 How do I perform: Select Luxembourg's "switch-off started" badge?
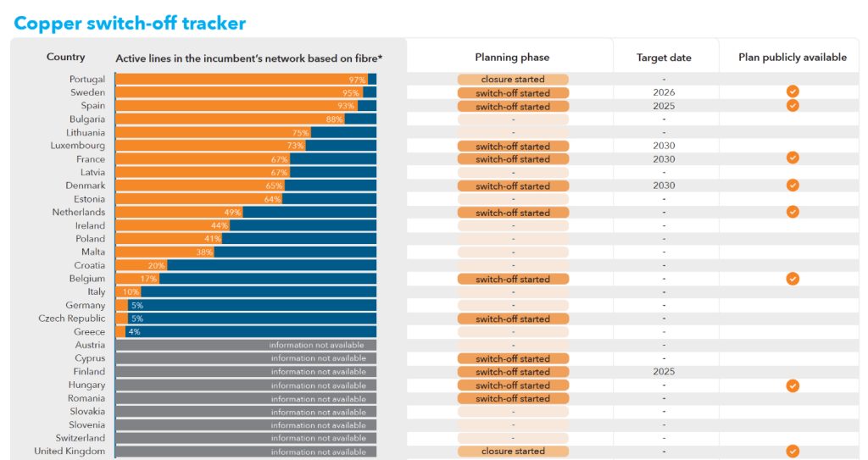513,147
